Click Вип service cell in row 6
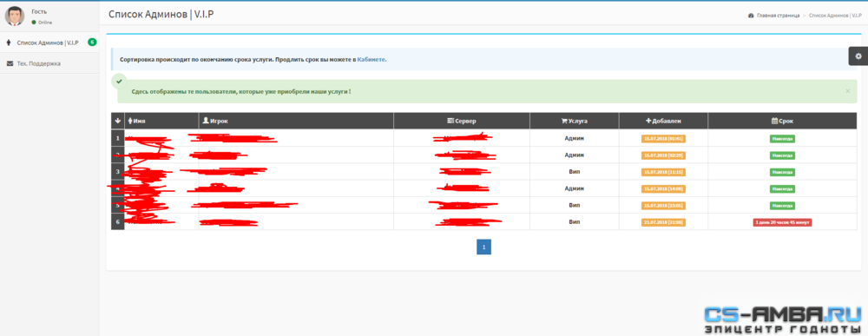This screenshot has width=868, height=336. (x=574, y=221)
